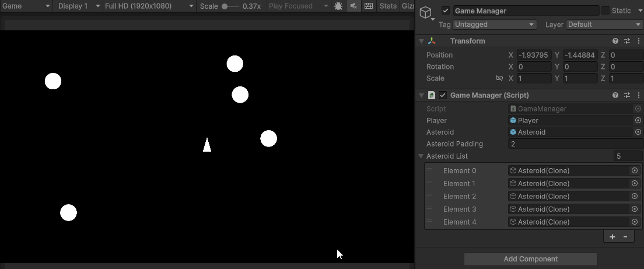This screenshot has width=644, height=269.
Task: Click the Scale Y field
Action: tap(580, 78)
